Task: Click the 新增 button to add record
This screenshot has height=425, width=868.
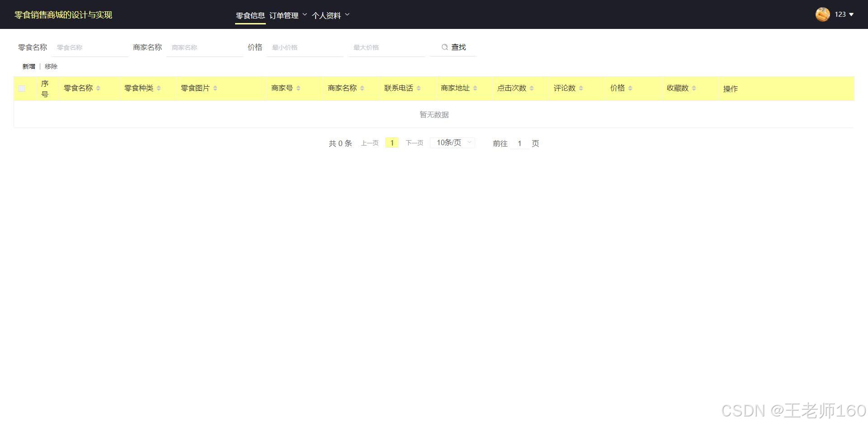Action: coord(28,66)
